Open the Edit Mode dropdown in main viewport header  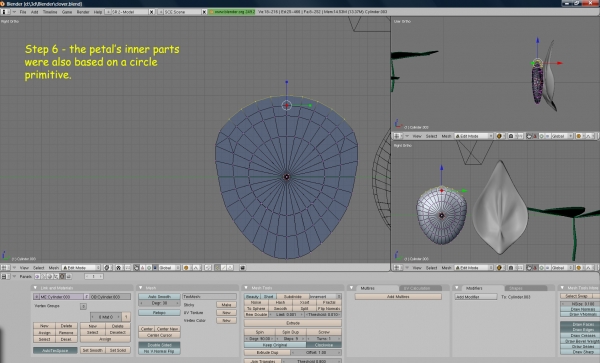[x=82, y=268]
